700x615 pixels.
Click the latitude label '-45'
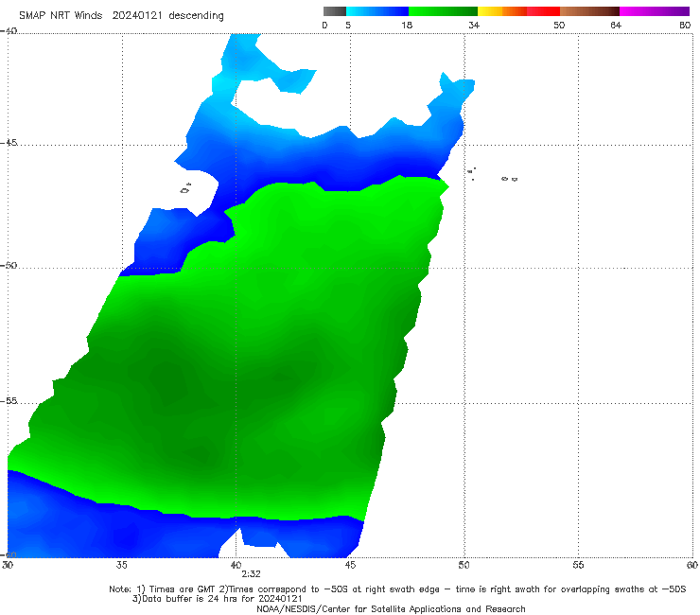(x=9, y=143)
